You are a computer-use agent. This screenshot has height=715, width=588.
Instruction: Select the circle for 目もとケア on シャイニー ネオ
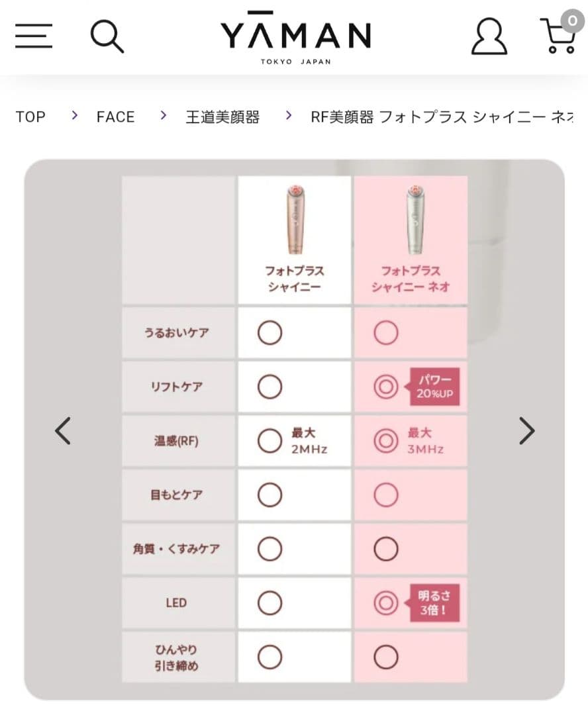tap(385, 495)
